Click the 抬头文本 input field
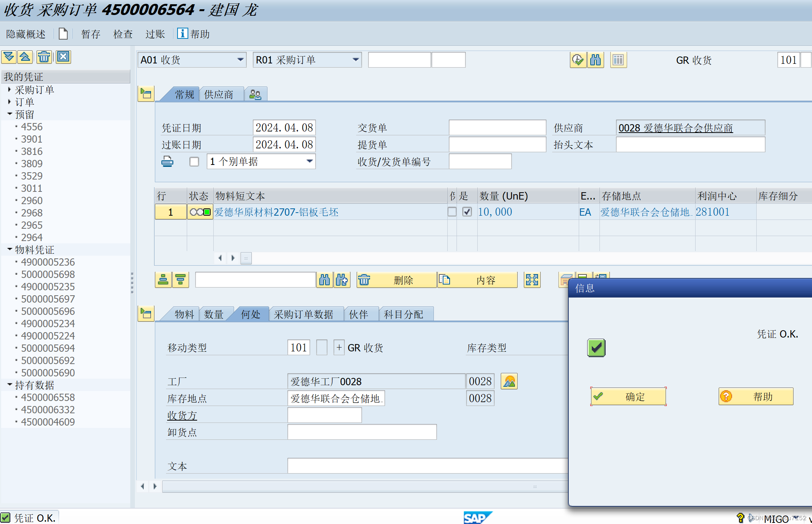 (690, 145)
